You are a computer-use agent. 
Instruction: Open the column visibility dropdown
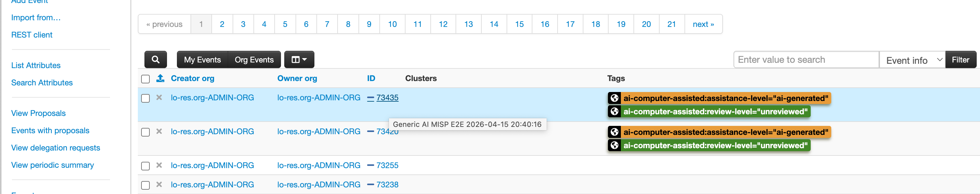click(299, 59)
